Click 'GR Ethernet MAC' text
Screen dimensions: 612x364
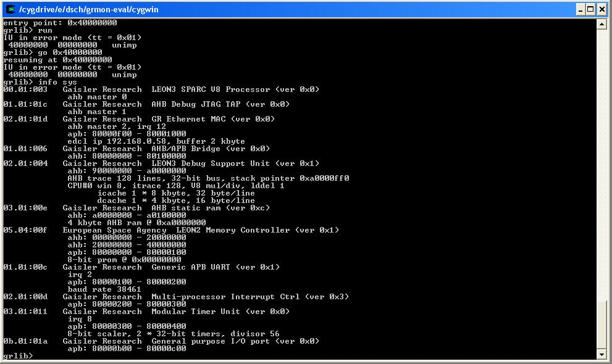(x=188, y=119)
